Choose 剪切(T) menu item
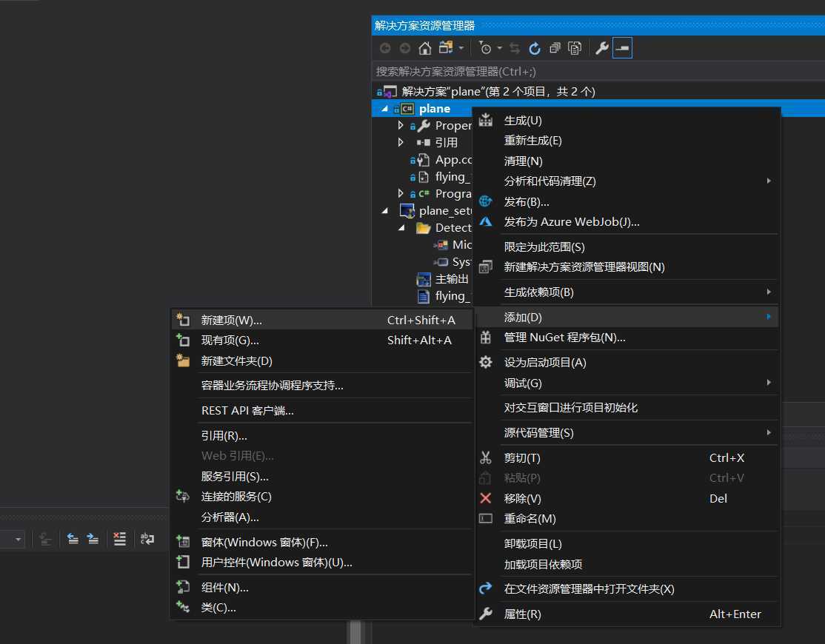825x644 pixels. [627, 458]
